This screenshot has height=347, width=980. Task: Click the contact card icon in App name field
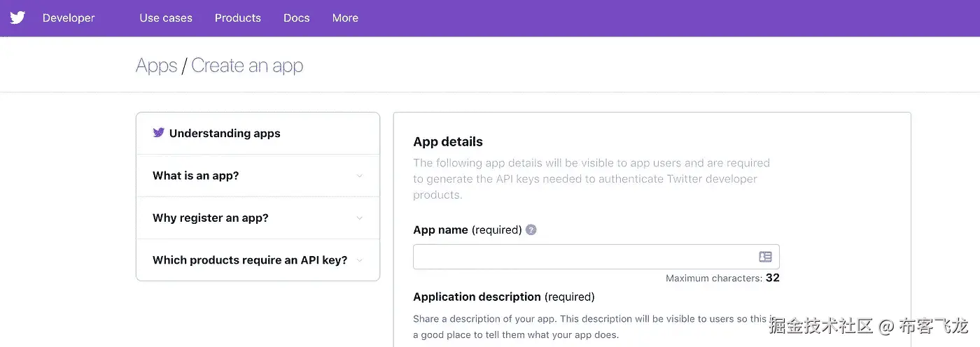765,257
